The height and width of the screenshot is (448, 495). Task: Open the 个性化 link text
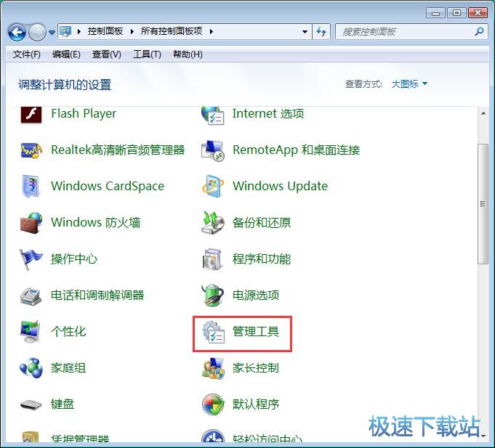pyautogui.click(x=68, y=332)
